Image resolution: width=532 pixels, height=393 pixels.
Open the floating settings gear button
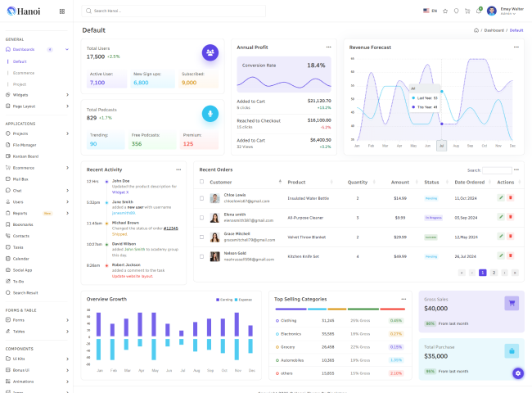pyautogui.click(x=518, y=373)
